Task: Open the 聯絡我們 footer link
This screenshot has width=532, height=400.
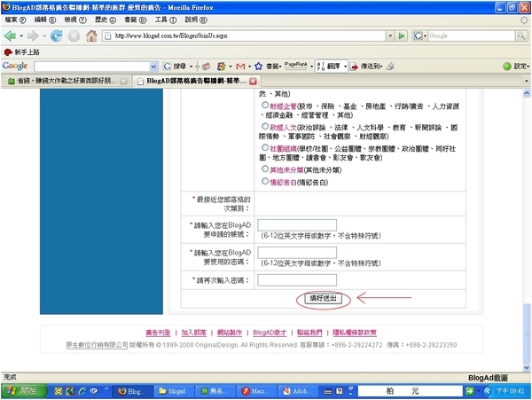Action: point(309,333)
